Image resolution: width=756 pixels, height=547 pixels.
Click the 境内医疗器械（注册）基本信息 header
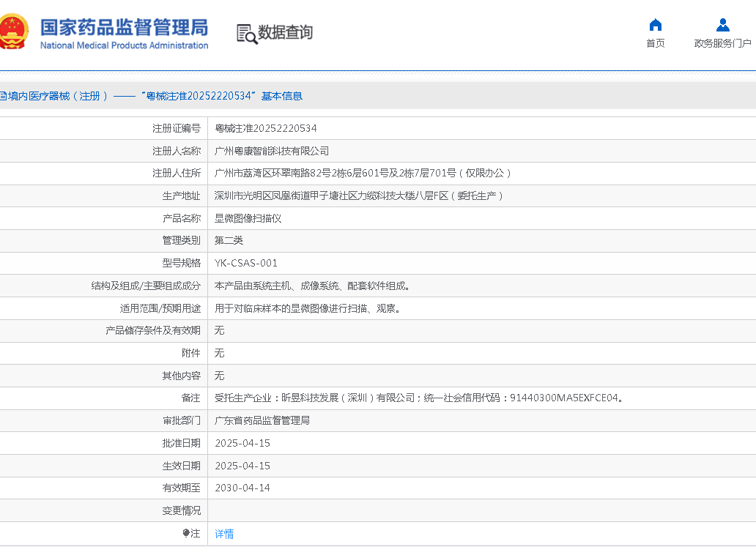[x=151, y=96]
